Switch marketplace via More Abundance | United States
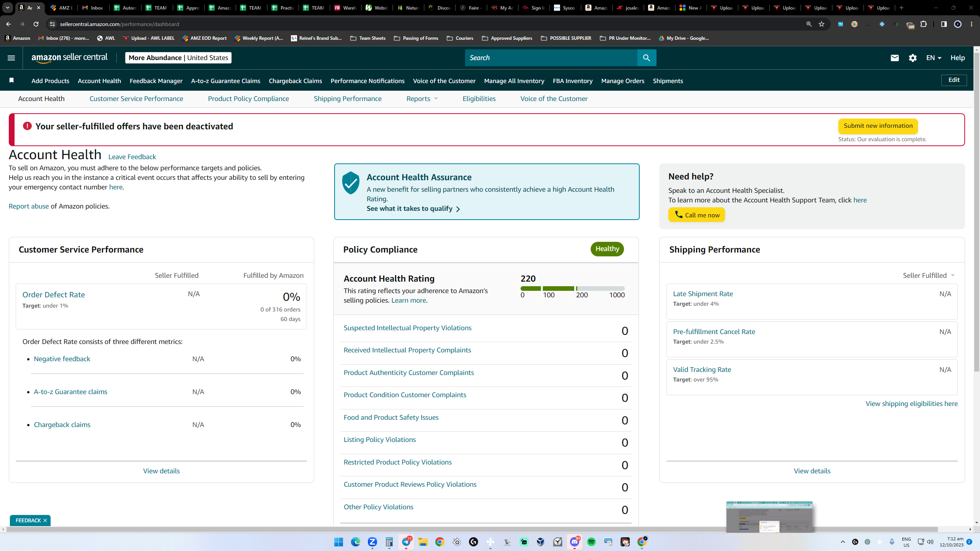The height and width of the screenshot is (551, 980). [x=178, y=58]
